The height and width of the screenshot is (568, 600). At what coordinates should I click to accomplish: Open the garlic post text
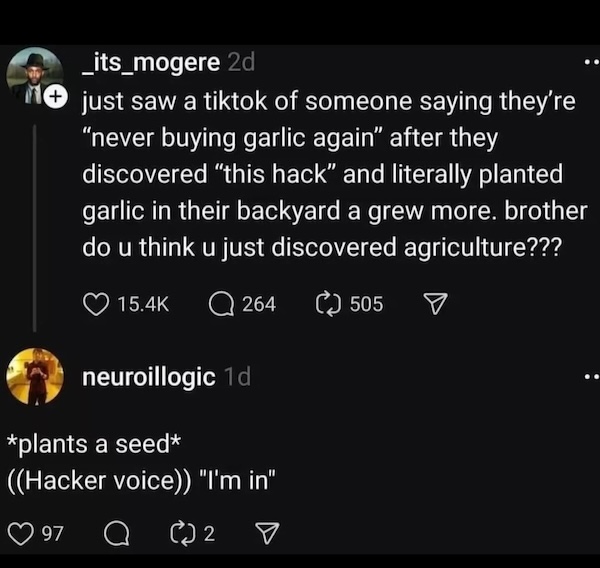pyautogui.click(x=335, y=175)
